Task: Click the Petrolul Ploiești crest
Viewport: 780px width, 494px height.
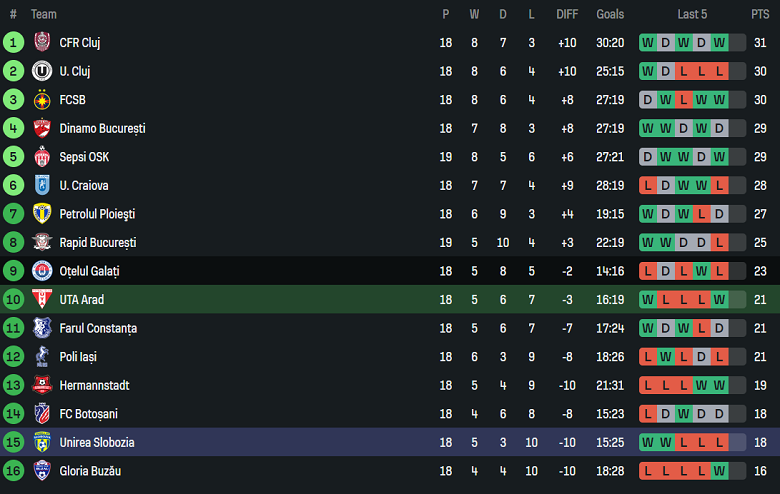Action: click(x=42, y=214)
